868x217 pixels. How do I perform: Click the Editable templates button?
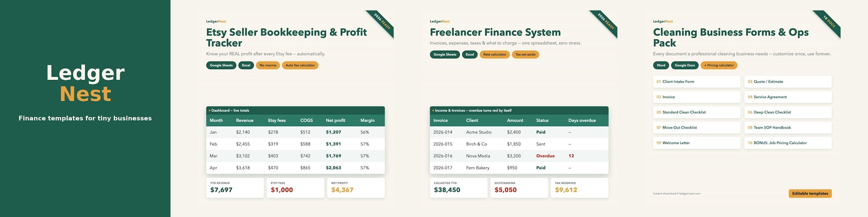pyautogui.click(x=810, y=193)
